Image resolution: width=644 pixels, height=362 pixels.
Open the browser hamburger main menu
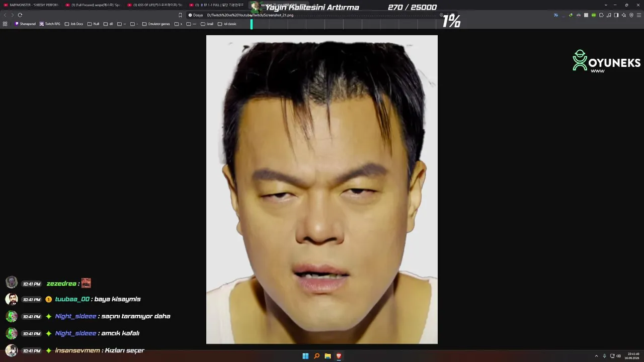tap(639, 15)
